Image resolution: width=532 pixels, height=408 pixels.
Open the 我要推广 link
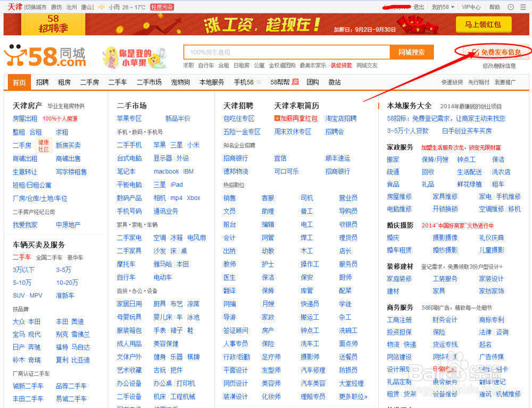505,82
